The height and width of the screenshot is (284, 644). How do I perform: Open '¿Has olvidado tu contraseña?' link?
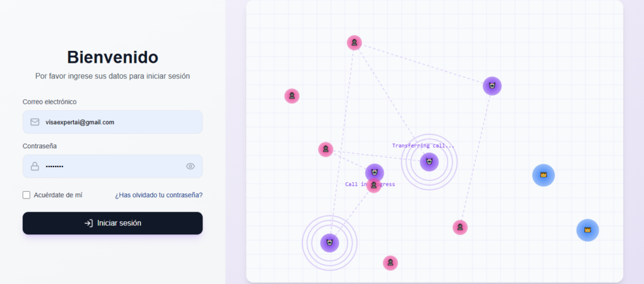coord(158,195)
